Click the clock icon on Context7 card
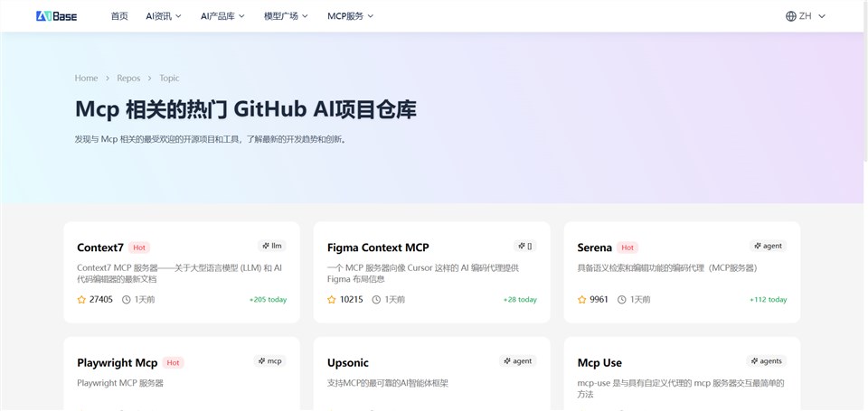The image size is (868, 411). coord(127,300)
